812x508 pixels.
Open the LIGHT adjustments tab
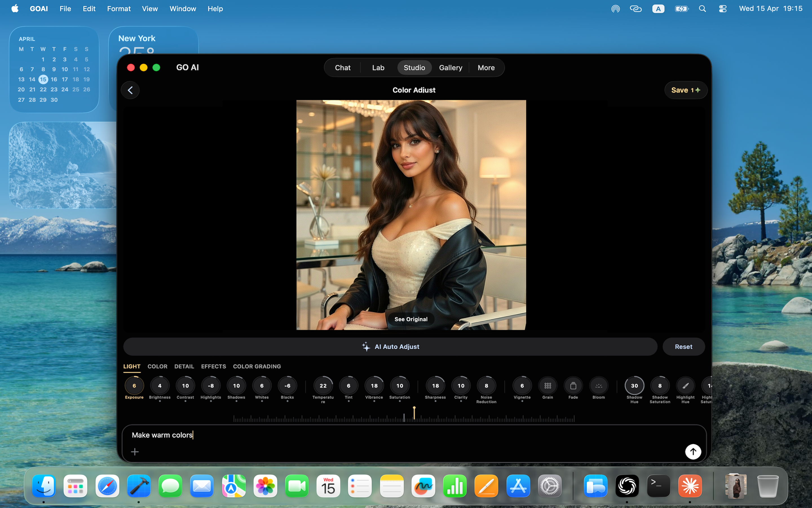132,367
